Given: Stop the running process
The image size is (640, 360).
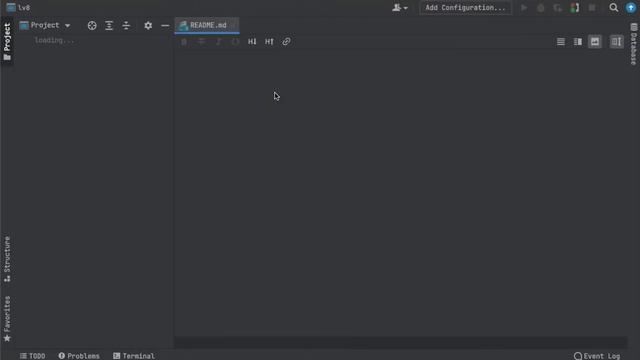Looking at the screenshot, I should click(x=592, y=8).
